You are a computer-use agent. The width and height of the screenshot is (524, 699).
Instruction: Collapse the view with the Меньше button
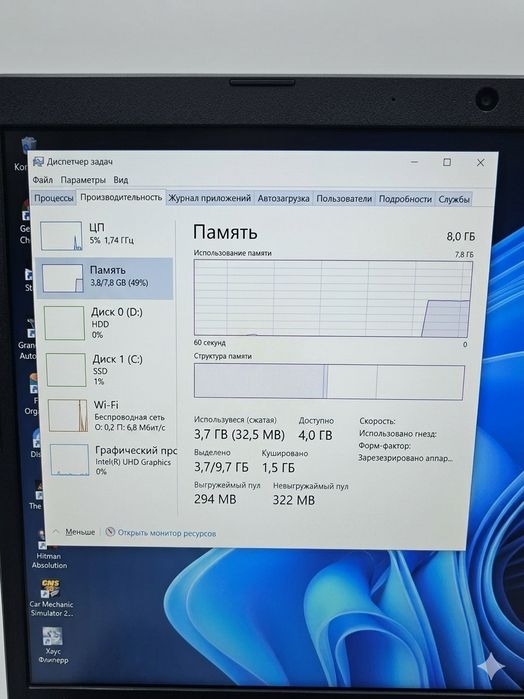74,532
